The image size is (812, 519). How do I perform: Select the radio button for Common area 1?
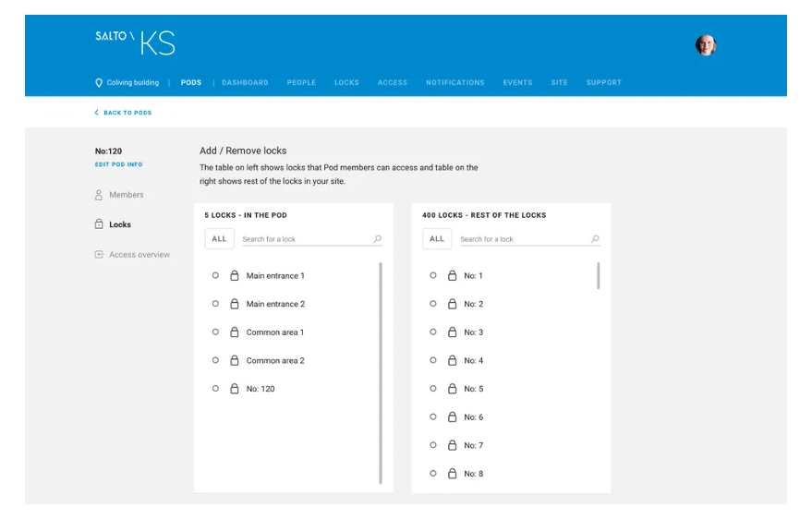tap(215, 332)
